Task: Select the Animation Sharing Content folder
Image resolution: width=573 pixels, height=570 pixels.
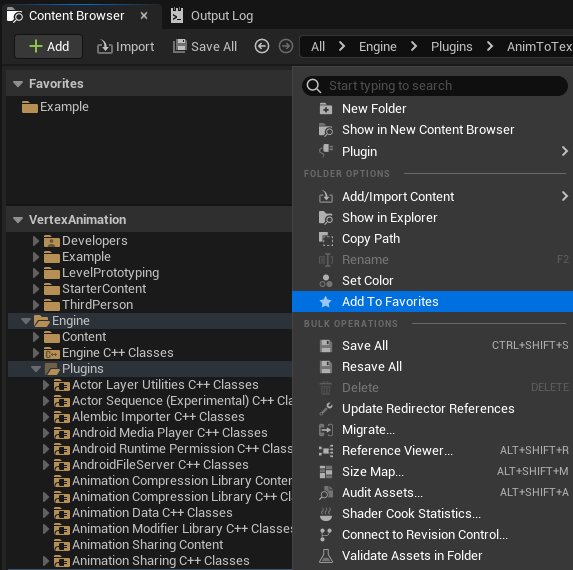Action: 149,545
